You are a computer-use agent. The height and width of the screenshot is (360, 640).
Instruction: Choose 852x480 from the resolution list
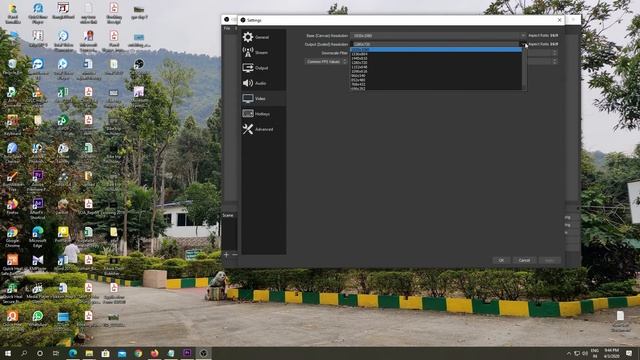click(x=436, y=80)
